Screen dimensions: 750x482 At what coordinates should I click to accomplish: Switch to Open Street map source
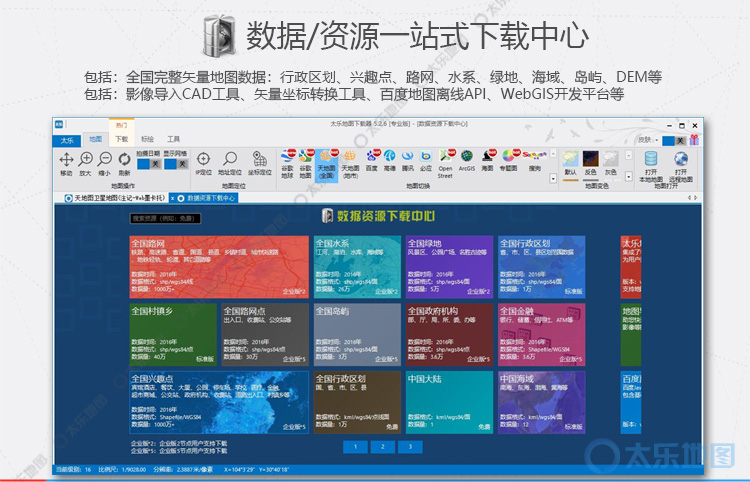coord(445,164)
